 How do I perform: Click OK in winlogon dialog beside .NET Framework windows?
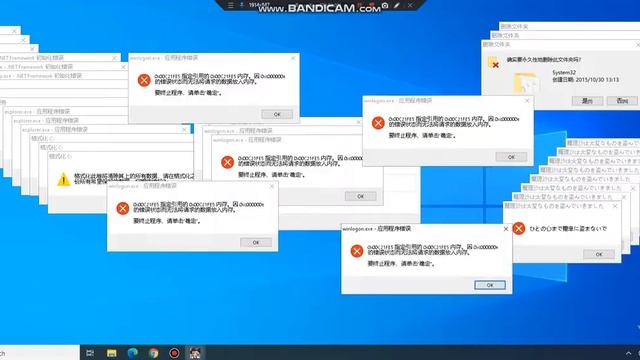click(x=277, y=114)
